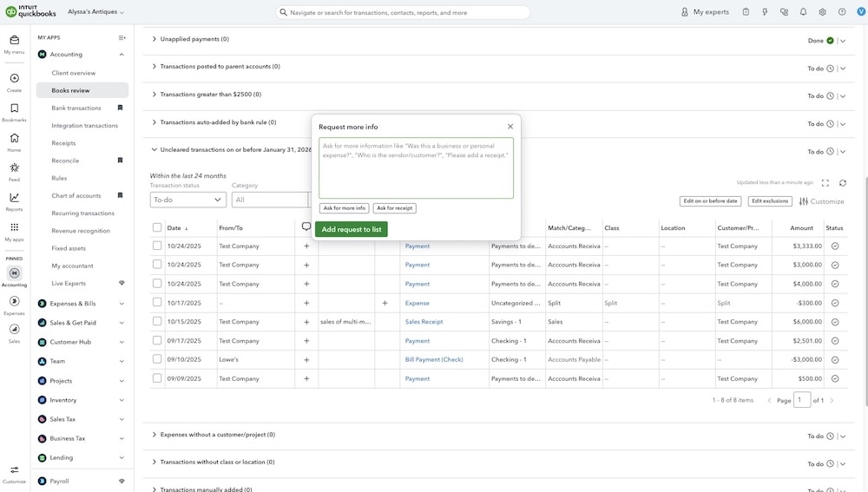Click the notifications bell icon
This screenshot has width=868, height=492.
point(803,11)
